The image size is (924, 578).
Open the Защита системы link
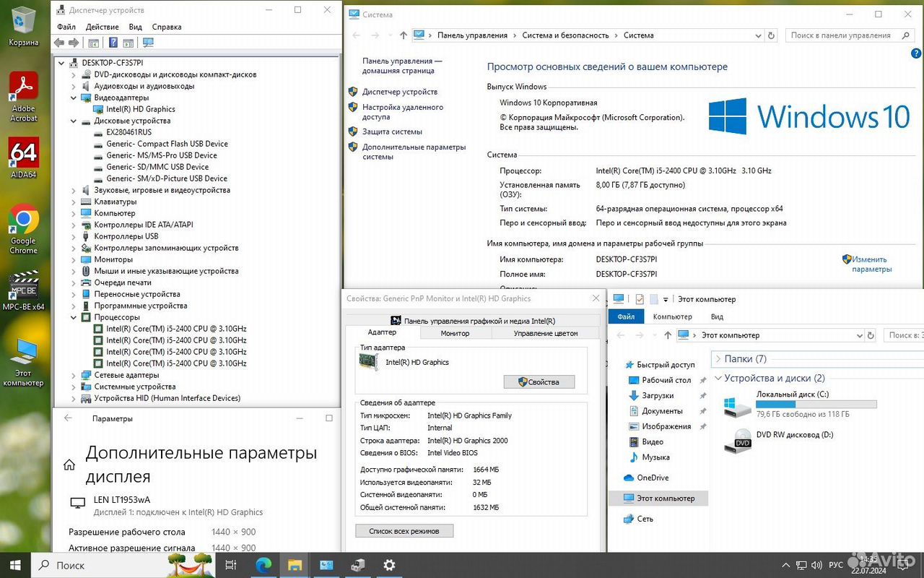point(392,131)
